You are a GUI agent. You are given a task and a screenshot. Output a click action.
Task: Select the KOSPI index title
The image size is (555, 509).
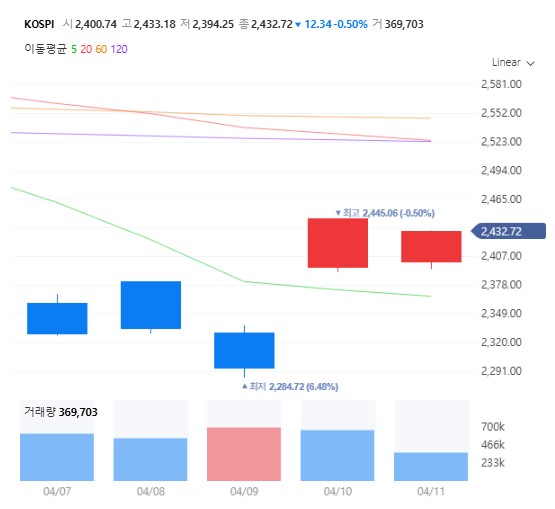point(39,24)
